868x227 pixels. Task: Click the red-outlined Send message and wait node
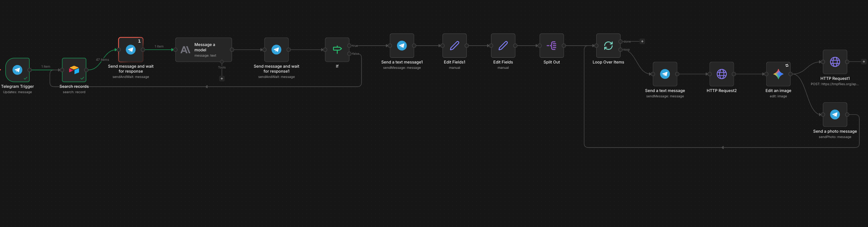[x=131, y=49]
